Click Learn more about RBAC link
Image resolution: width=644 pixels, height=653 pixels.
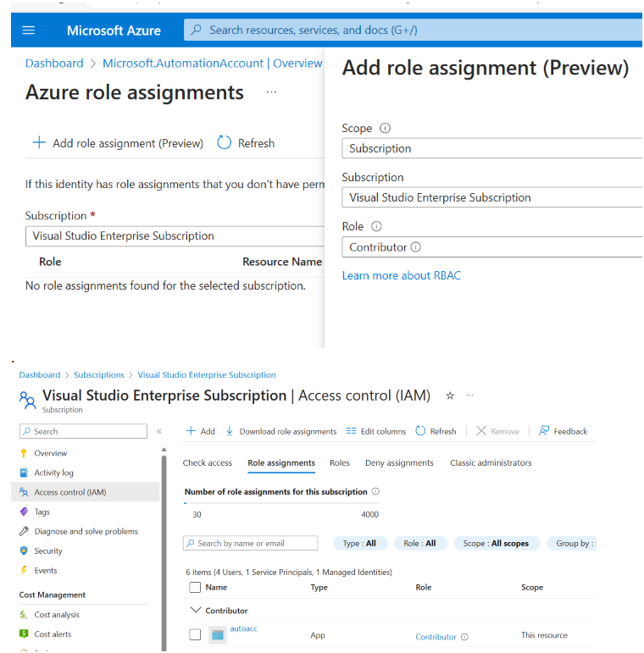(401, 275)
